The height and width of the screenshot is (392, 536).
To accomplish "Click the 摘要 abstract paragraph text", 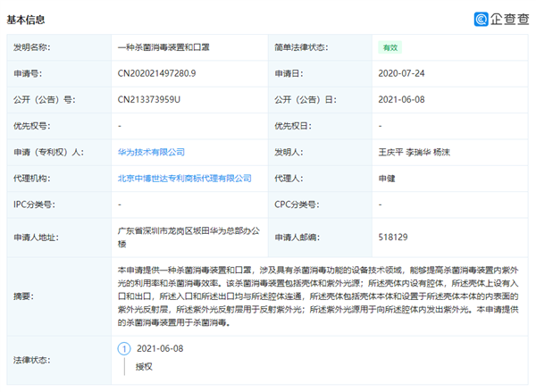I will click(x=317, y=296).
